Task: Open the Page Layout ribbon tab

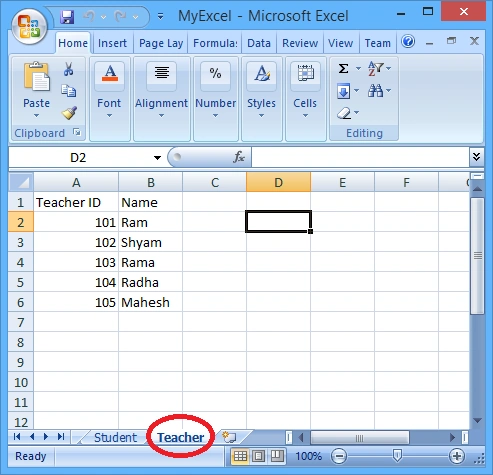Action: pos(161,43)
